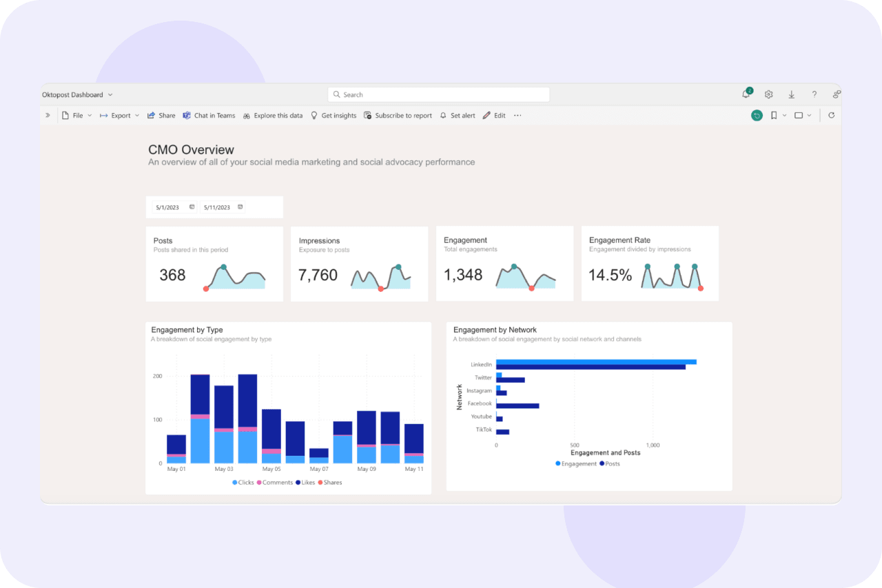Screen dimensions: 882x588
Task: Click the settings gear icon
Action: tap(768, 94)
